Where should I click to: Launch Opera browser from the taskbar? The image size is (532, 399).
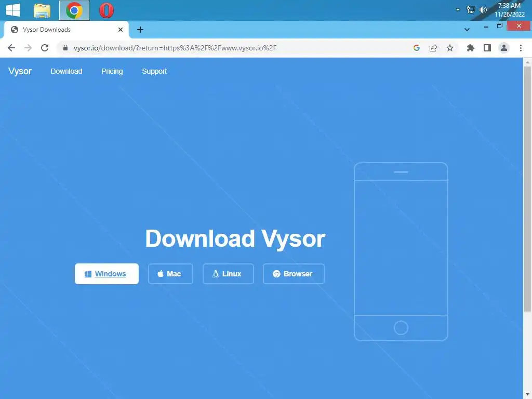107,10
